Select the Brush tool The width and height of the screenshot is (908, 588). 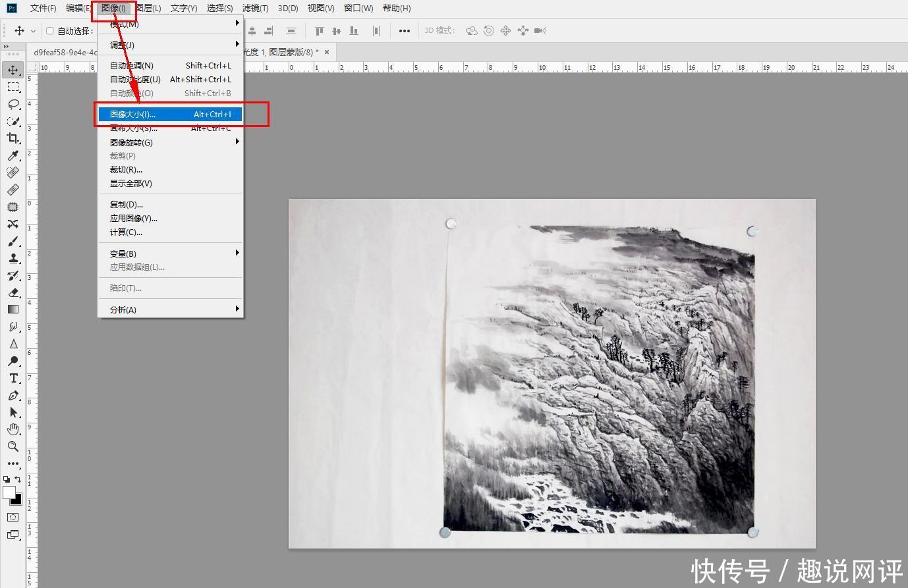13,241
